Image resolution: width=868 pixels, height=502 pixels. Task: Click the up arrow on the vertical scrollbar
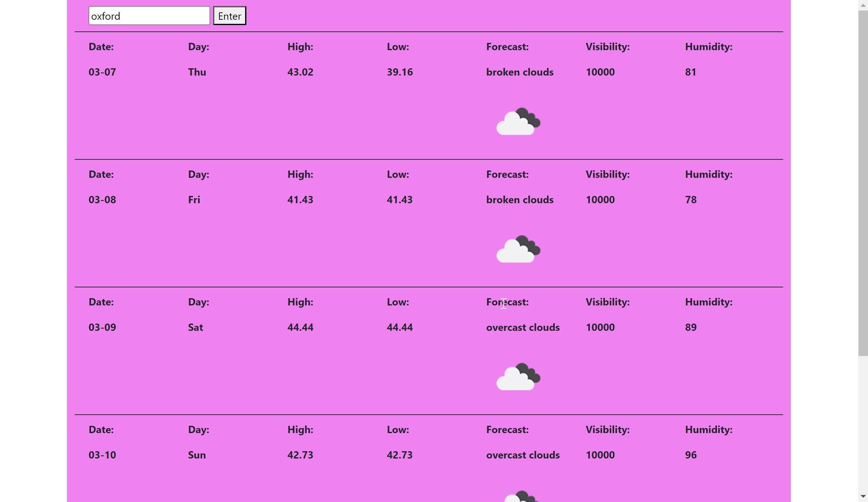coord(864,4)
